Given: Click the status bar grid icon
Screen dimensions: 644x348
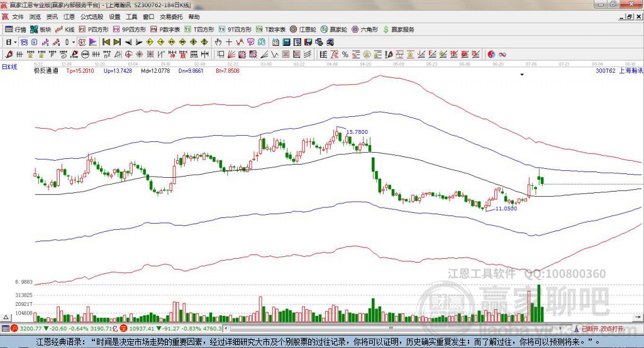Looking at the screenshot, I should [x=5, y=329].
